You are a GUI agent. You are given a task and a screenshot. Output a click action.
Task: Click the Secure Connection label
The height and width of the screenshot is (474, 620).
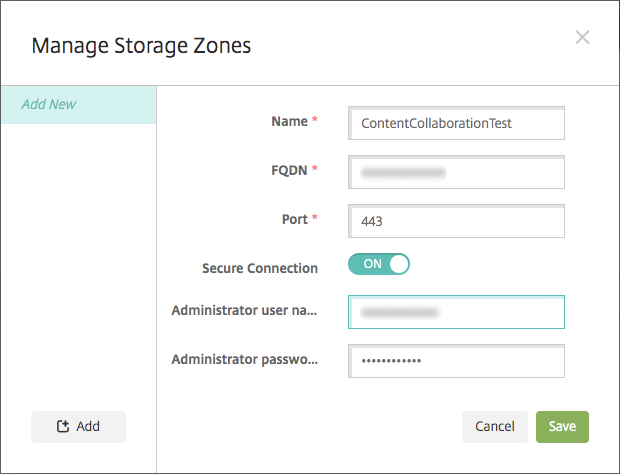coord(260,268)
